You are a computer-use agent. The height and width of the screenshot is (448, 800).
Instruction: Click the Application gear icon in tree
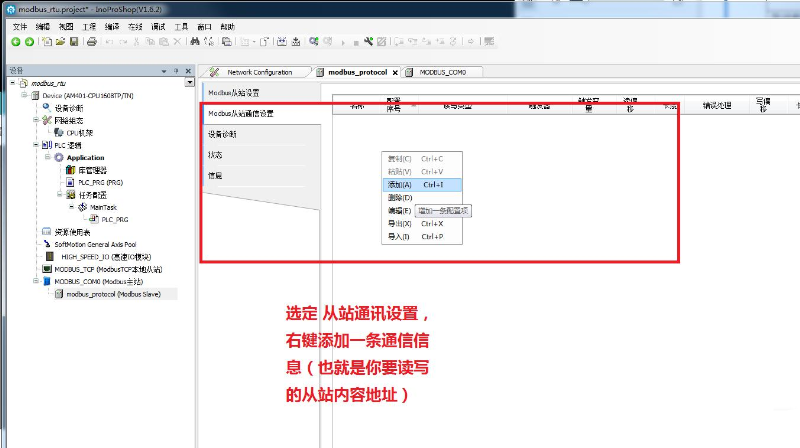[59, 157]
